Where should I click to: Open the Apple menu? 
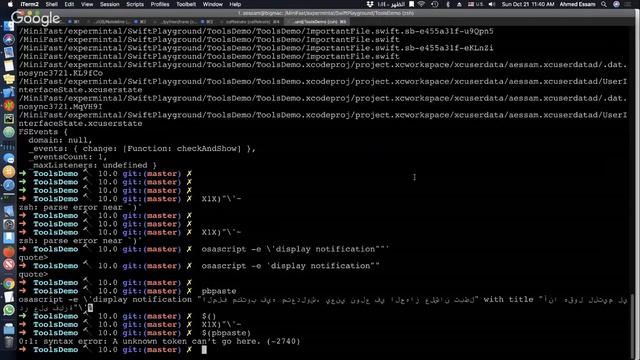coord(10,4)
